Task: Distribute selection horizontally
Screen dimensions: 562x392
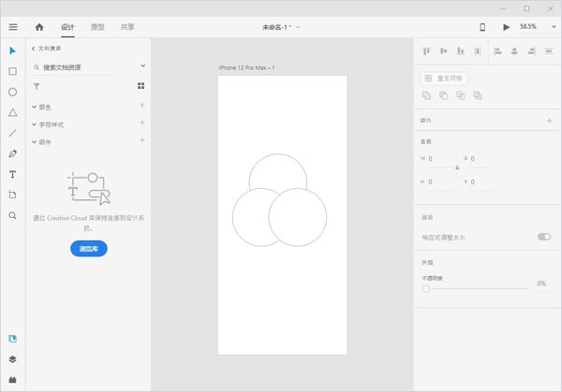Action: coord(548,51)
